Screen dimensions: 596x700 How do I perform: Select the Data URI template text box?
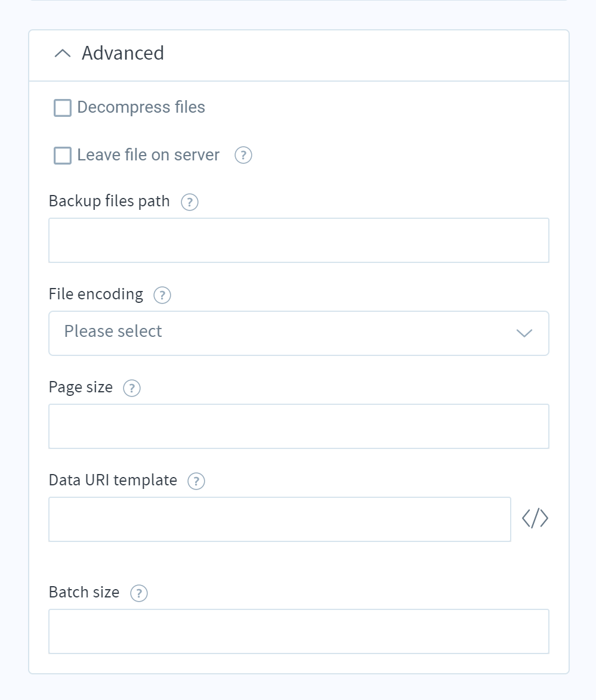(x=280, y=519)
